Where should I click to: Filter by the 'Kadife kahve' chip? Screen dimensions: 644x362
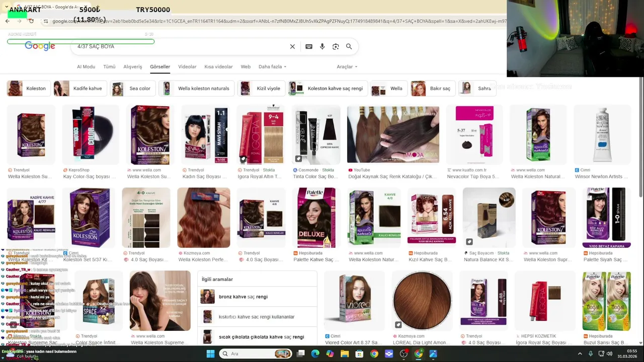click(80, 88)
